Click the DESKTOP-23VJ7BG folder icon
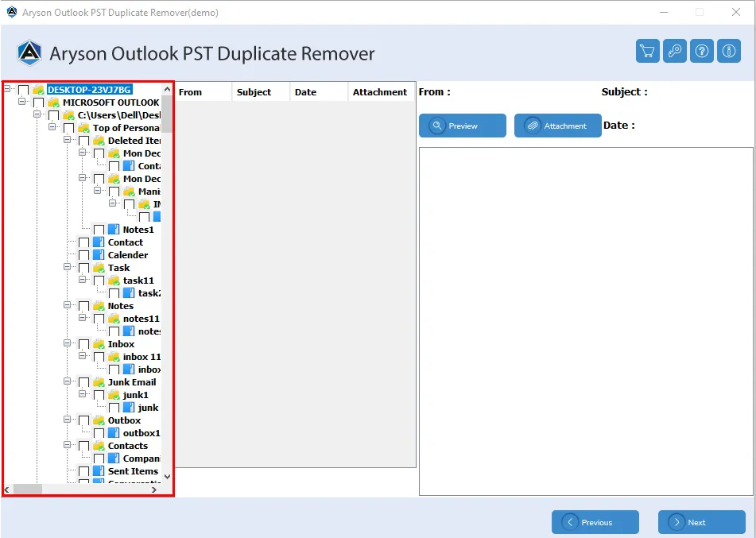756x538 pixels. tap(39, 90)
